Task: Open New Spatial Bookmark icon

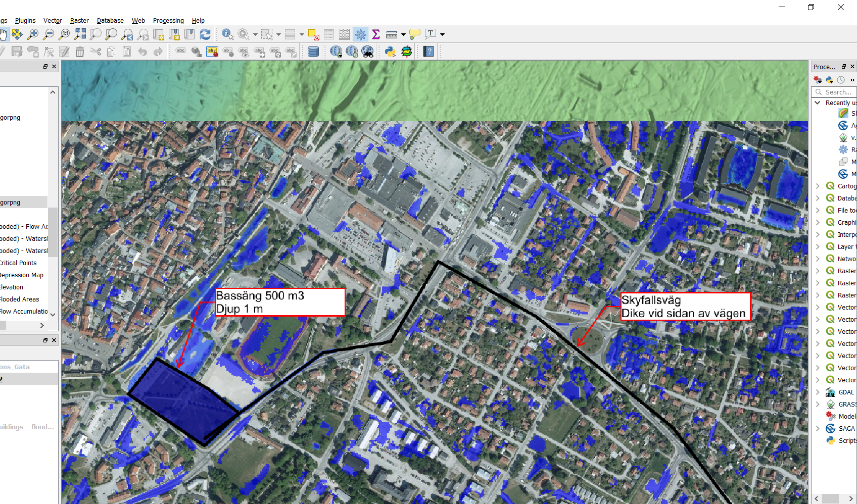Action: pos(174,34)
